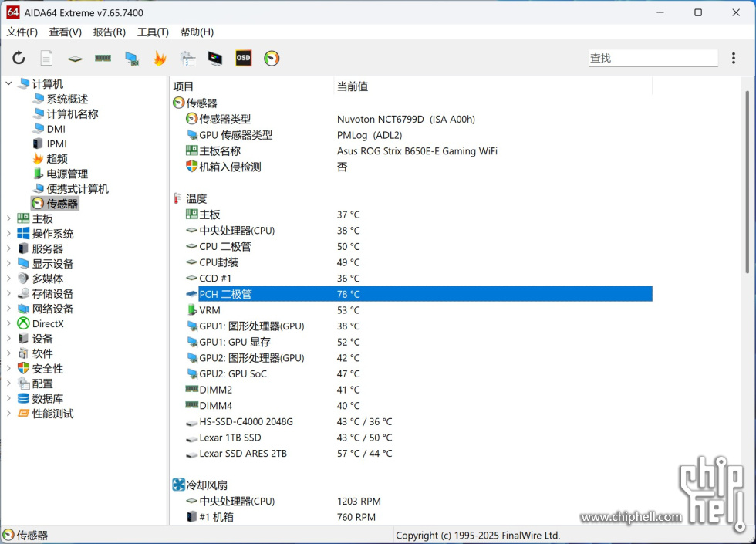Open the 帮助(H) menu
Screen dimensions: 756x544
tap(197, 32)
